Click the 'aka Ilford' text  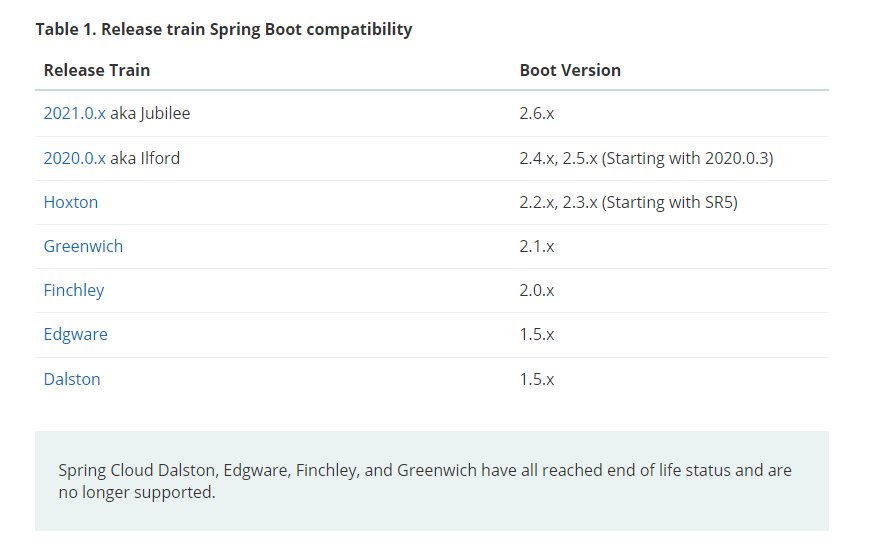pos(145,158)
